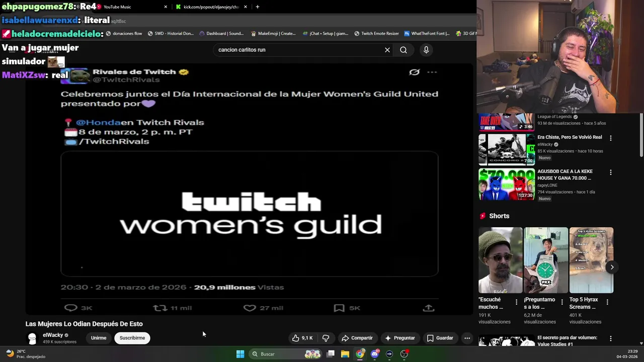
Task: Click the tweet share upload icon
Action: click(429, 308)
